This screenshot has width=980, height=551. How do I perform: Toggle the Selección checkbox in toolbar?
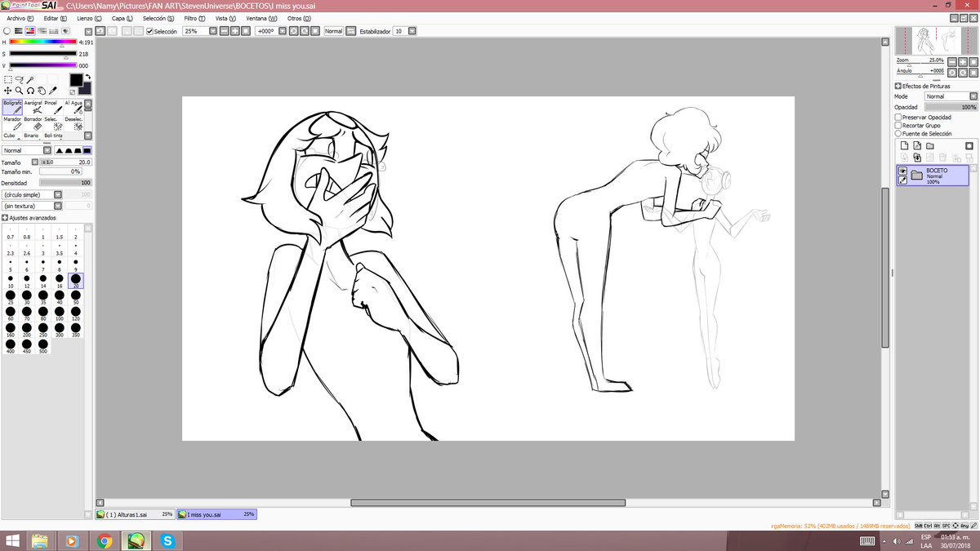(149, 31)
